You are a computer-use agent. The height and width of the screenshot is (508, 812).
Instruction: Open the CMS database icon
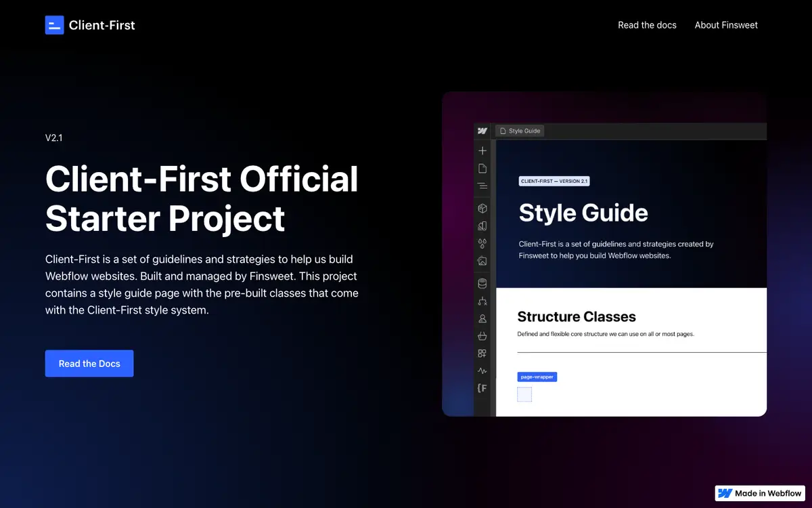tap(482, 284)
